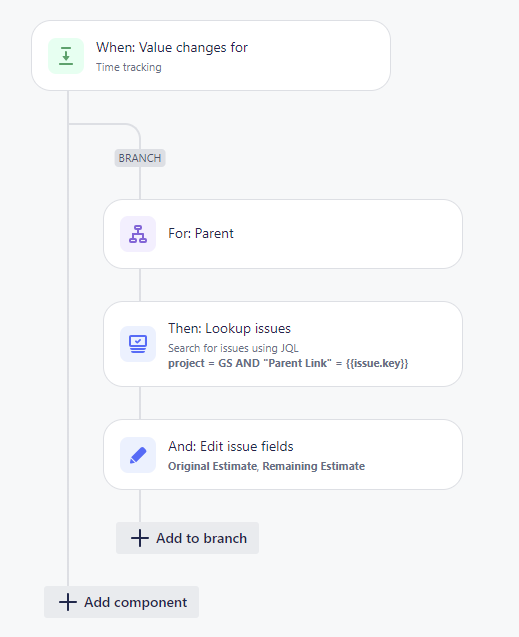This screenshot has width=519, height=637.
Task: Open the For: Parent branch component
Action: [283, 234]
